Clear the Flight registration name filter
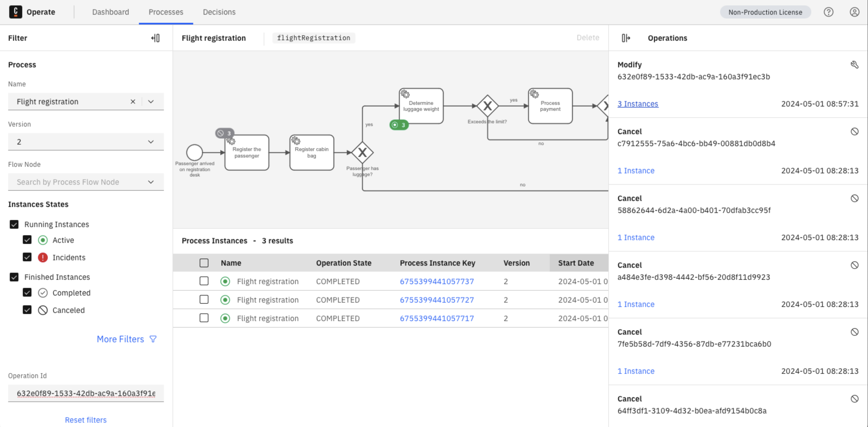Screen dimensions: 868x427 point(133,102)
